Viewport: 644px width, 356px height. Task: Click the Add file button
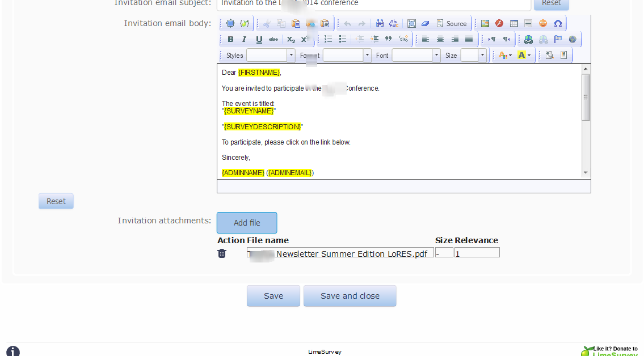point(247,223)
